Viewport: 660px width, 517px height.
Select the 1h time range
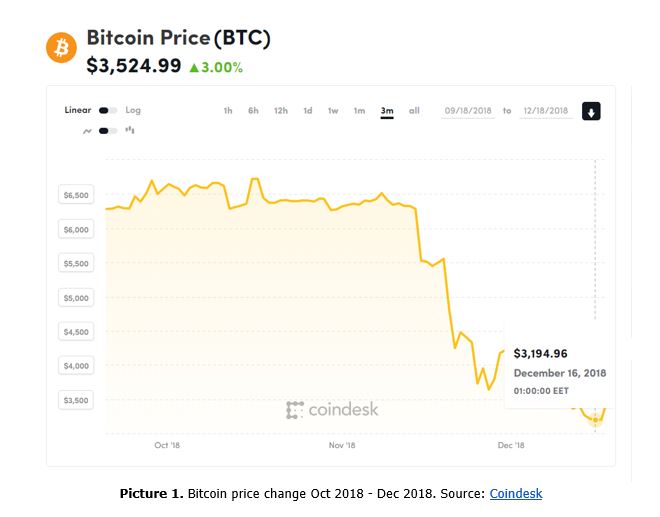point(228,110)
